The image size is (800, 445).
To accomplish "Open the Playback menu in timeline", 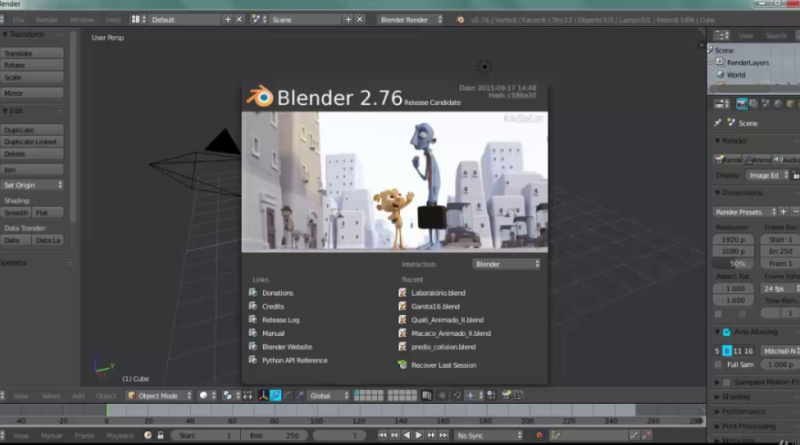I will click(120, 435).
